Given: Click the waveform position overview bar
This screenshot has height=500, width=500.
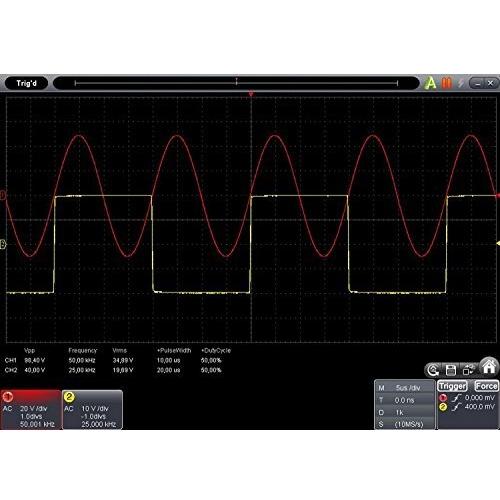Looking at the screenshot, I should (236, 83).
